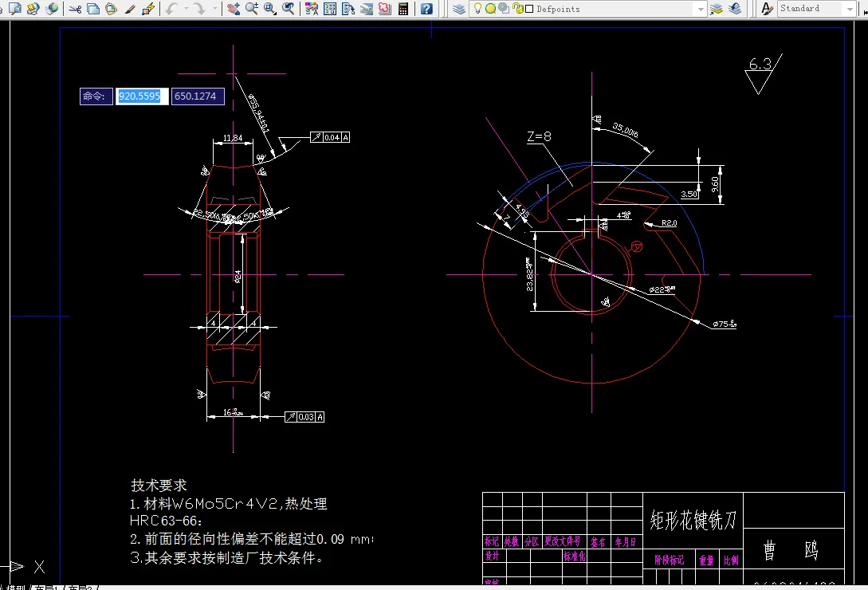The image size is (868, 590).
Task: Click the Y coordinate field 650.1274
Action: tap(198, 96)
